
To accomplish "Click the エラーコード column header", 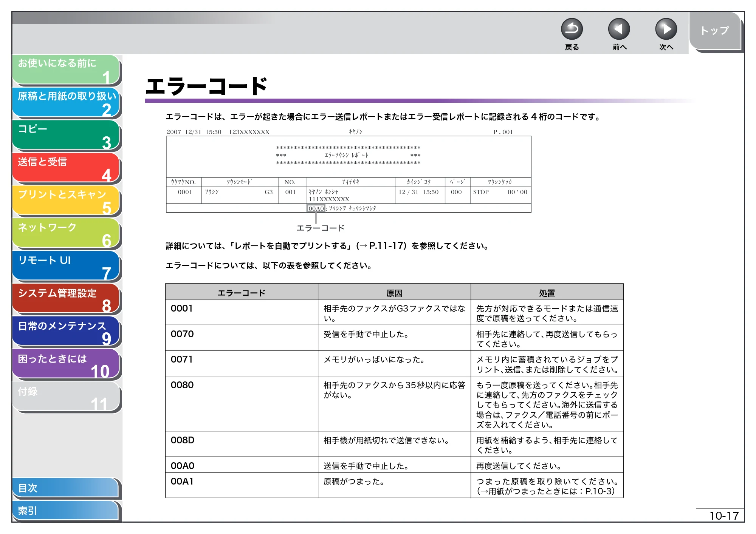I will (242, 292).
